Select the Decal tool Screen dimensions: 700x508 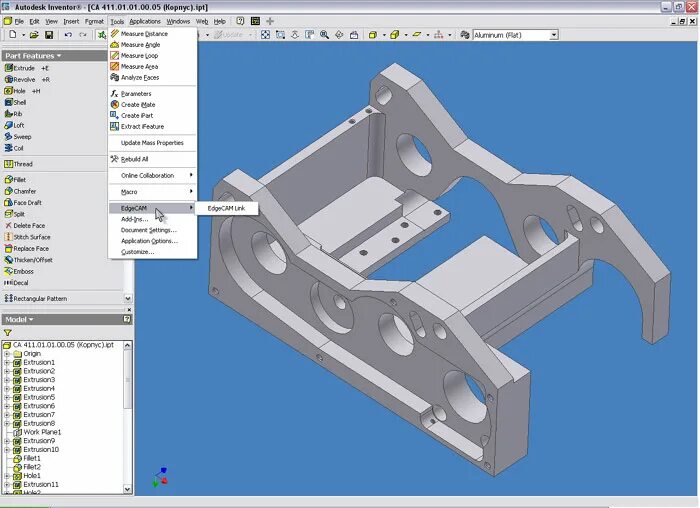pos(16,283)
